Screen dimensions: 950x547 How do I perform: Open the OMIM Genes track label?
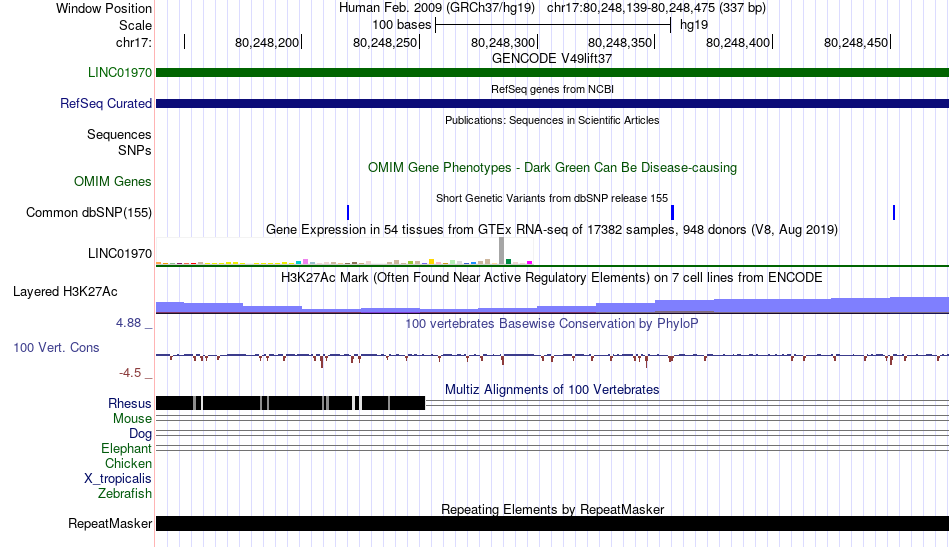(113, 182)
